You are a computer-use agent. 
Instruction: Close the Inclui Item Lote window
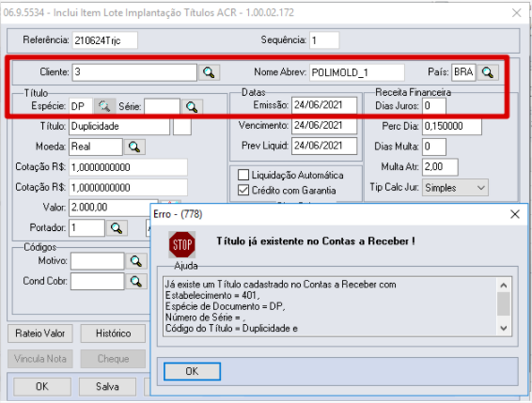pos(516,13)
